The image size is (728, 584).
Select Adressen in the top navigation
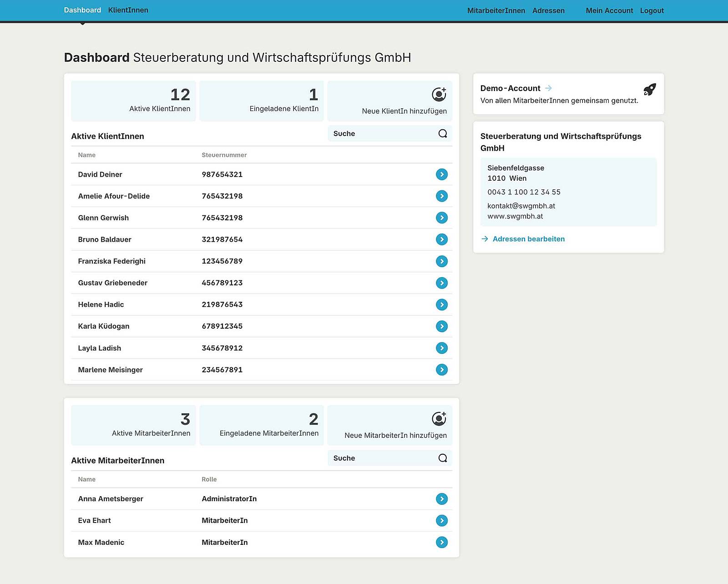coord(548,10)
